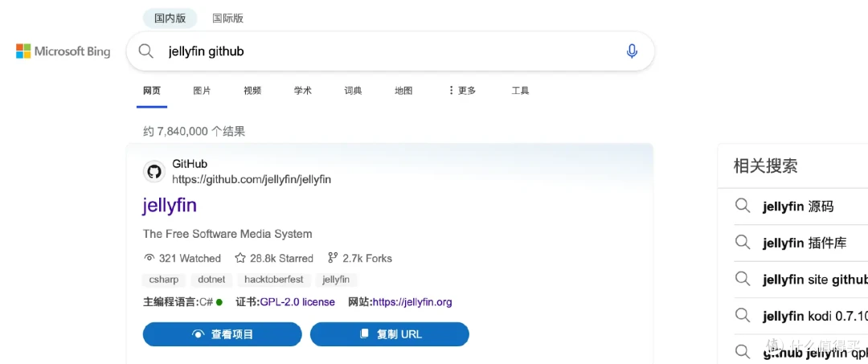Click the csharp topic tag
This screenshot has width=868, height=364.
coord(164,280)
